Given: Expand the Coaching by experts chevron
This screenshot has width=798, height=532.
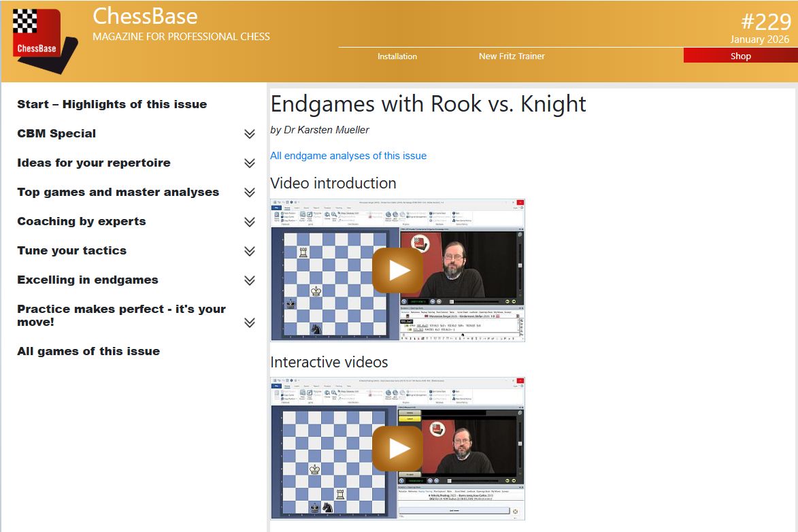Looking at the screenshot, I should [x=250, y=222].
